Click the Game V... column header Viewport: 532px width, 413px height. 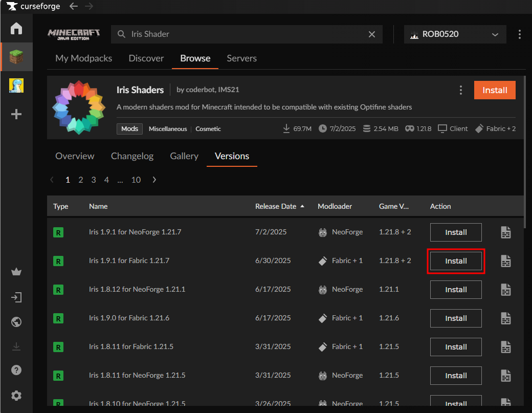click(x=394, y=206)
